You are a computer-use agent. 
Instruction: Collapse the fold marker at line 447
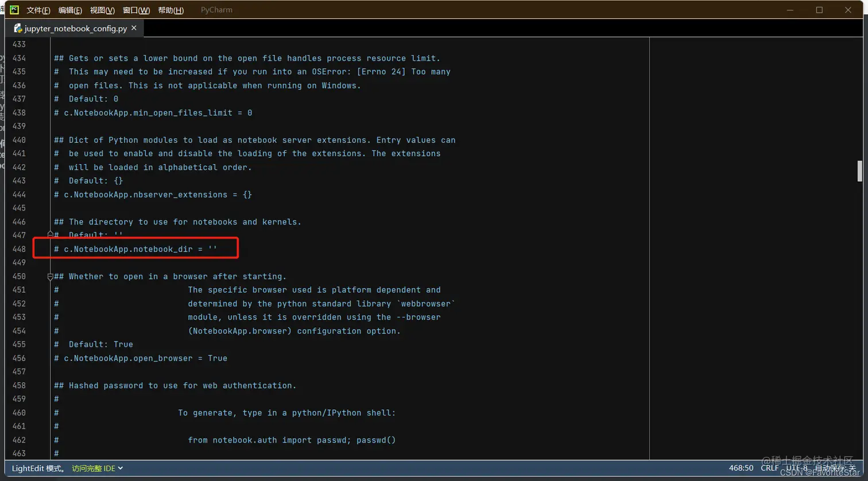point(50,235)
